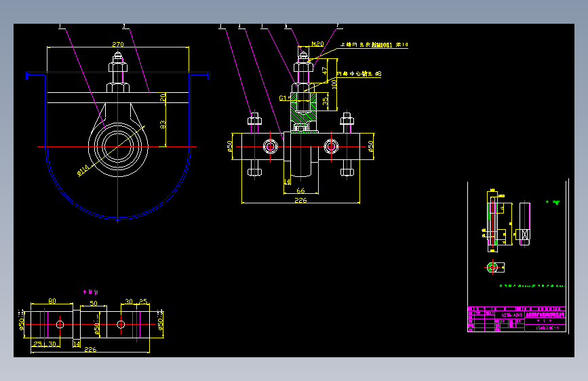This screenshot has width=588, height=381.
Task: Select the 226 dimension in the bottom-left view
Action: pos(90,350)
